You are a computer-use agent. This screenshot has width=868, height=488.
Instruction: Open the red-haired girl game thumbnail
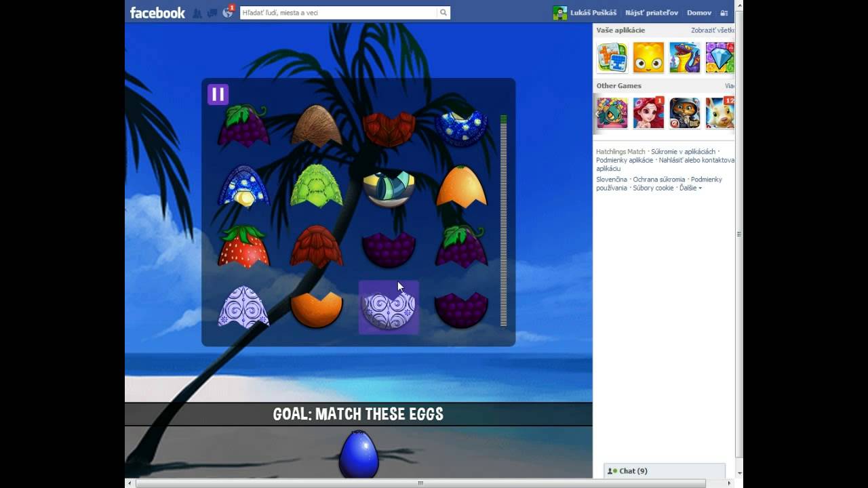[x=648, y=113]
